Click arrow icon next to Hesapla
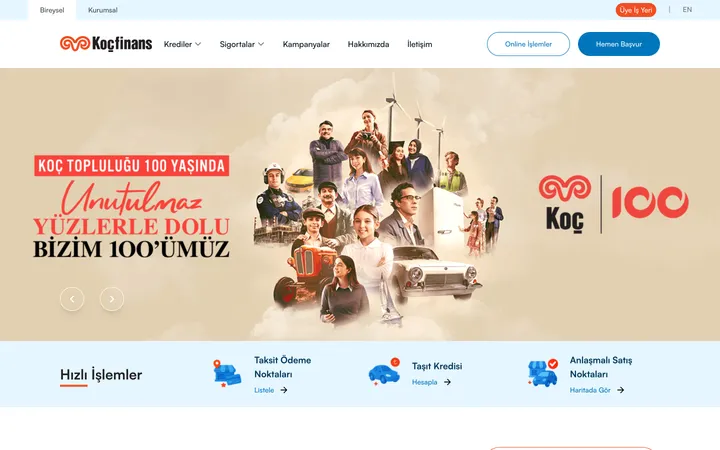The height and width of the screenshot is (450, 720). point(447,382)
